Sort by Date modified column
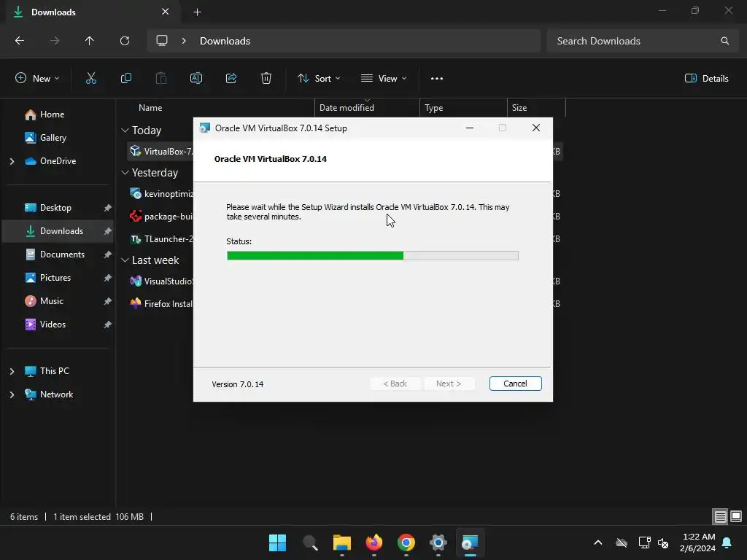The height and width of the screenshot is (560, 747). click(x=347, y=108)
